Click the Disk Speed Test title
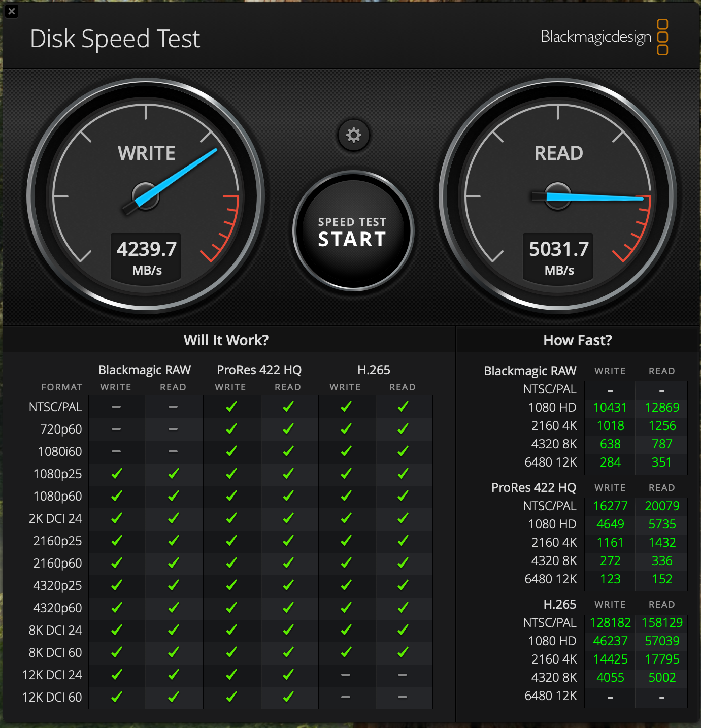 [115, 39]
